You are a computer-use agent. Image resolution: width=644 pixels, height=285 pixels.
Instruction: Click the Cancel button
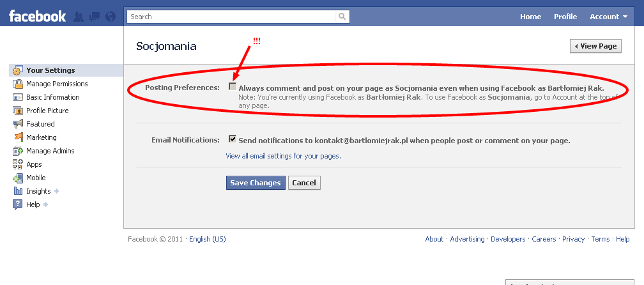click(x=304, y=183)
